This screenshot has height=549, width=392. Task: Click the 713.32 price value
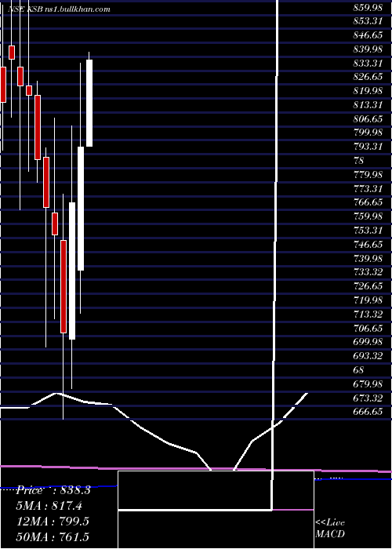(368, 314)
